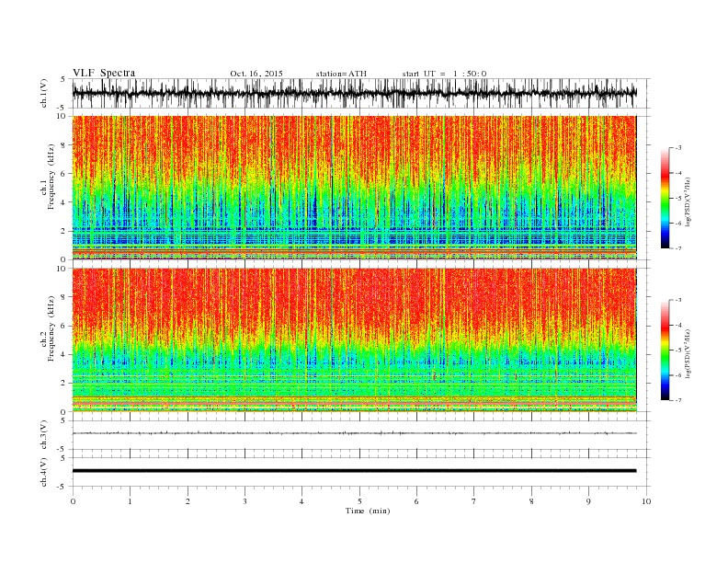Screen dimensions: 728x563
Task: Click the ch.3 voltage trace line
Action: point(354,433)
